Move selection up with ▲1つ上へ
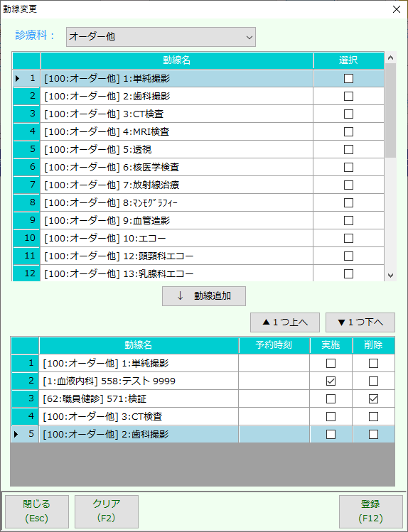Screen dimensions: 408x532 coord(285,322)
